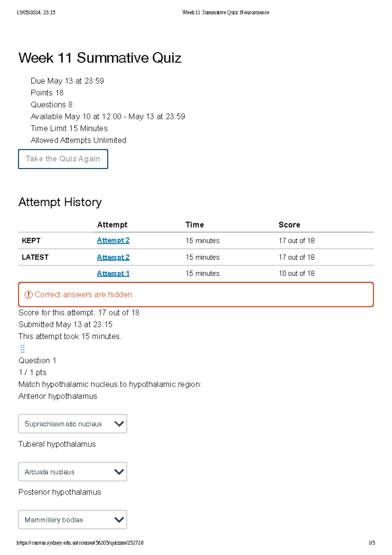Click the Attempt History heading
392x555 pixels.
pyautogui.click(x=60, y=202)
